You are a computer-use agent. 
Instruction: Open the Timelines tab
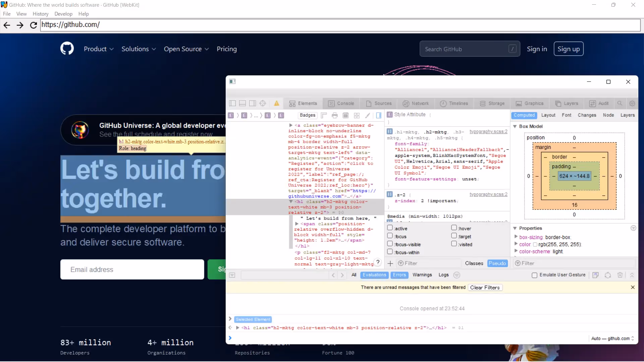(454, 104)
